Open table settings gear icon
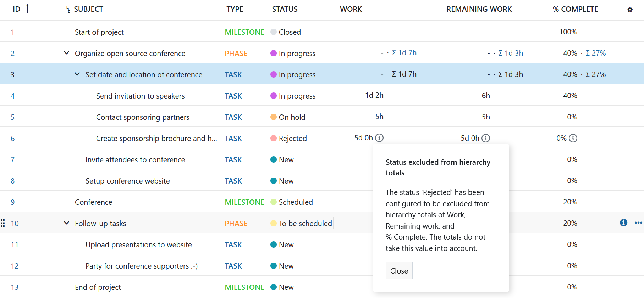644x298 pixels. tap(630, 10)
